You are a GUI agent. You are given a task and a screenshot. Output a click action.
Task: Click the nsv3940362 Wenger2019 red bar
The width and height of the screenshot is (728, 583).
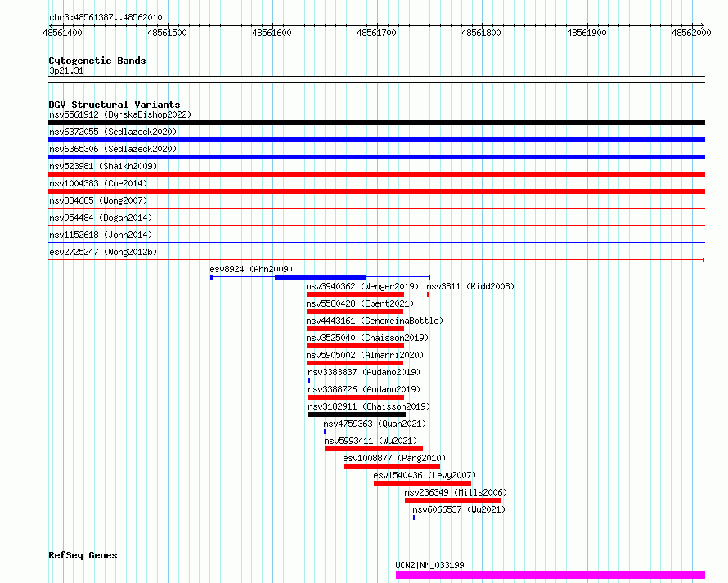[355, 294]
